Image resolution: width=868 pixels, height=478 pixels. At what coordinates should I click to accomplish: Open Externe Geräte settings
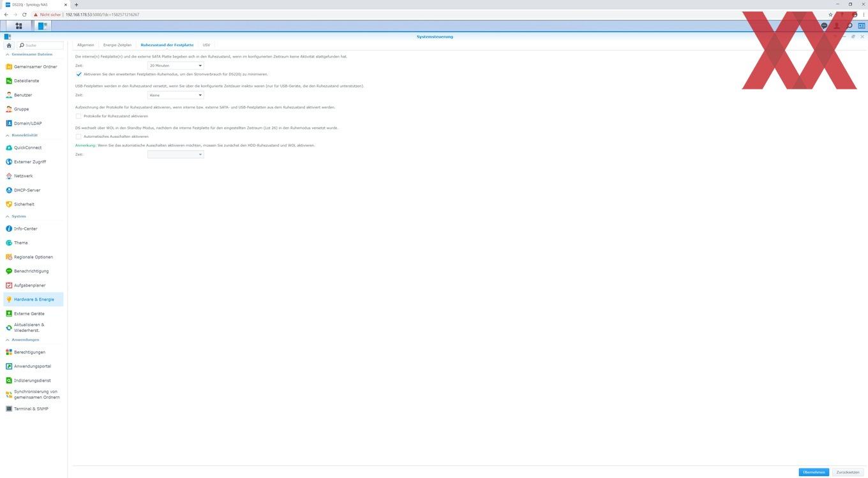33,313
